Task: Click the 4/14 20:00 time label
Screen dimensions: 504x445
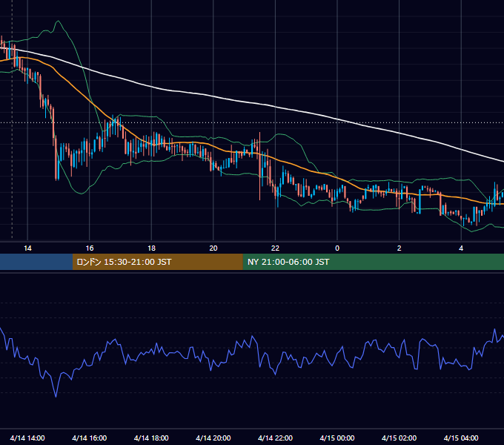Action: click(x=213, y=438)
